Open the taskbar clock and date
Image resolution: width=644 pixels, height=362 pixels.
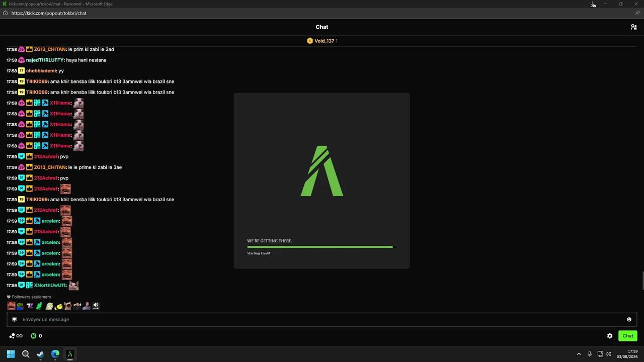point(627,354)
